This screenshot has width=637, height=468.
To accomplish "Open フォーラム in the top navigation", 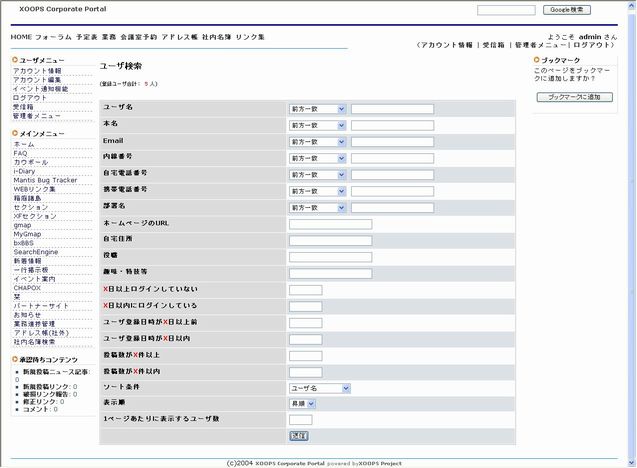I will (x=53, y=37).
